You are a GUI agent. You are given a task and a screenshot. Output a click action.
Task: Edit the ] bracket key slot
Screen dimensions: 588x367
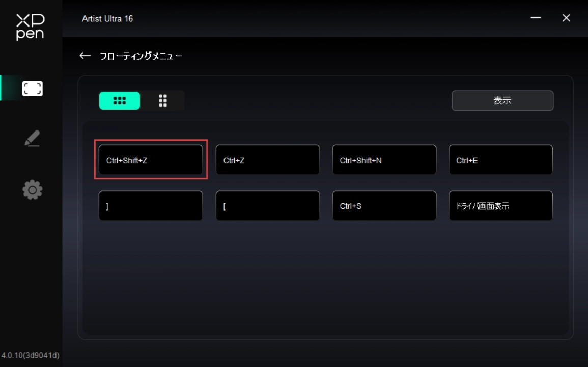[151, 206]
